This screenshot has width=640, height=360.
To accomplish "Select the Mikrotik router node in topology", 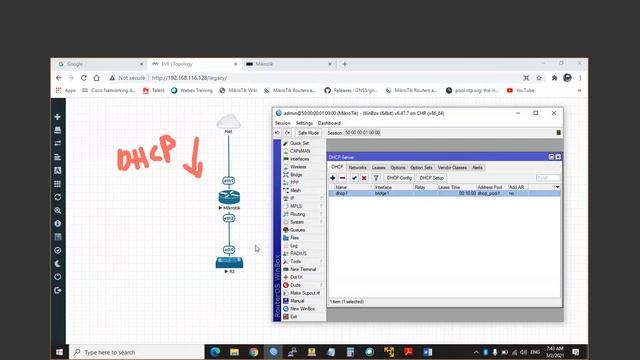I will [229, 198].
